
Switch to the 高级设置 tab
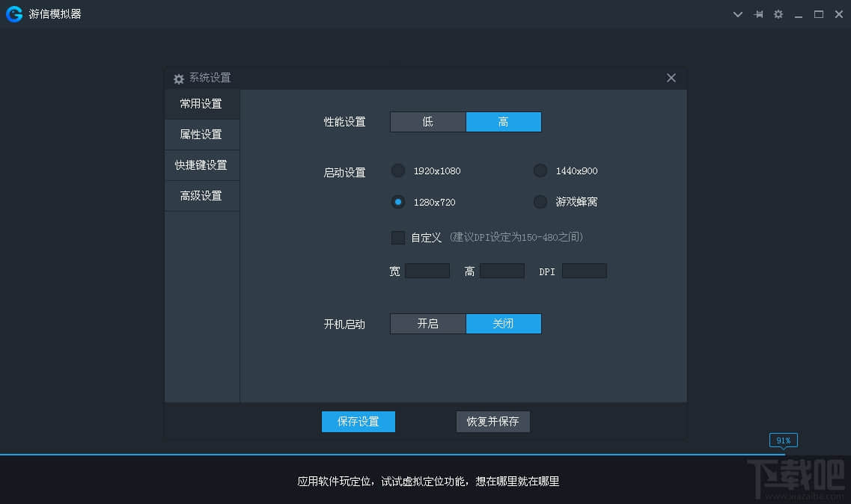click(x=201, y=195)
